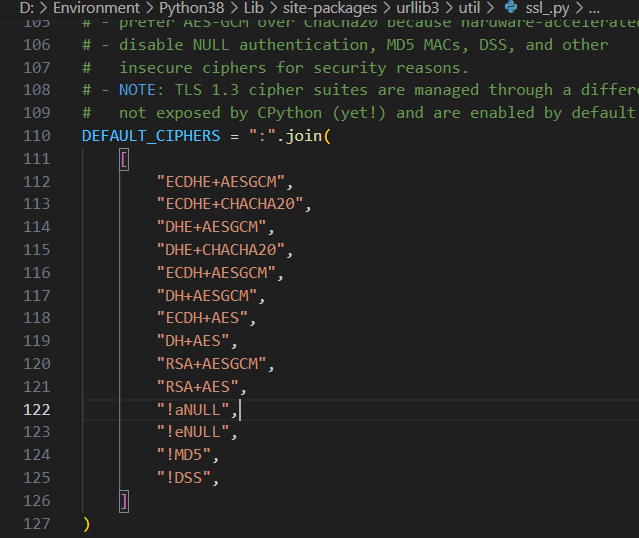Image resolution: width=639 pixels, height=538 pixels.
Task: Expand chevron after site-packages breadcrumb
Action: (x=387, y=8)
